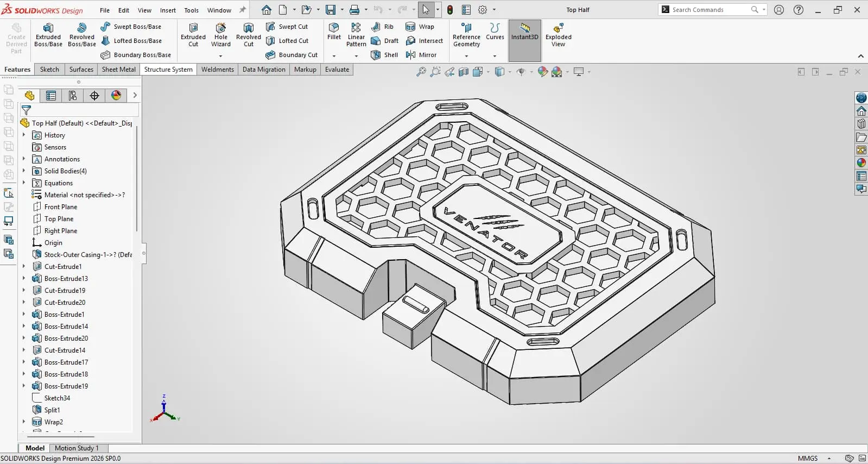Select the Fillet tool
868x464 pixels.
334,32
